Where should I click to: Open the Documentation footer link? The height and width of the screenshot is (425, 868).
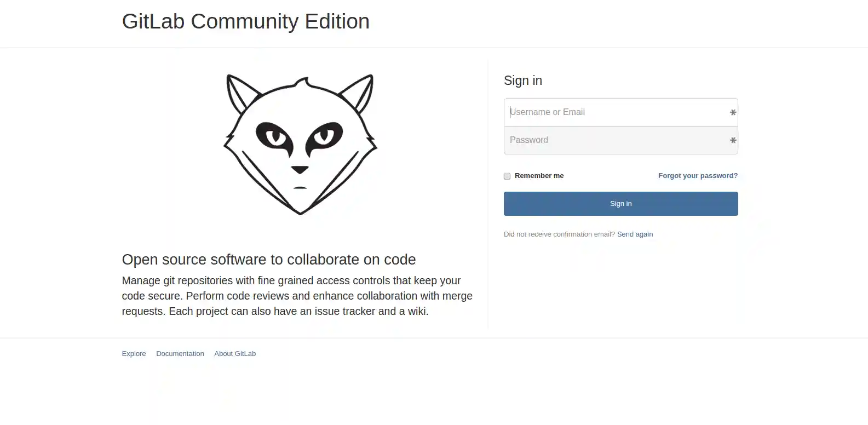tap(180, 353)
